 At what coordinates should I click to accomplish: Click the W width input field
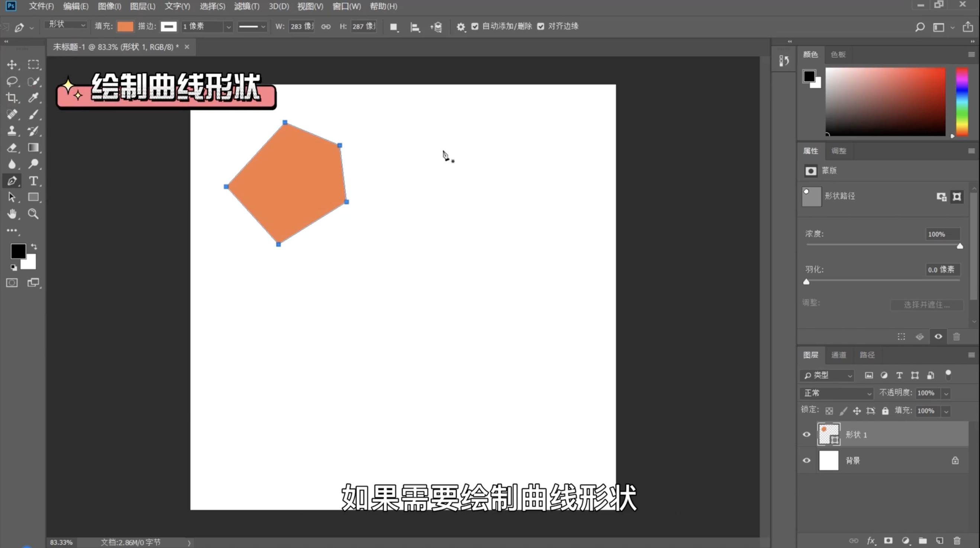point(301,26)
